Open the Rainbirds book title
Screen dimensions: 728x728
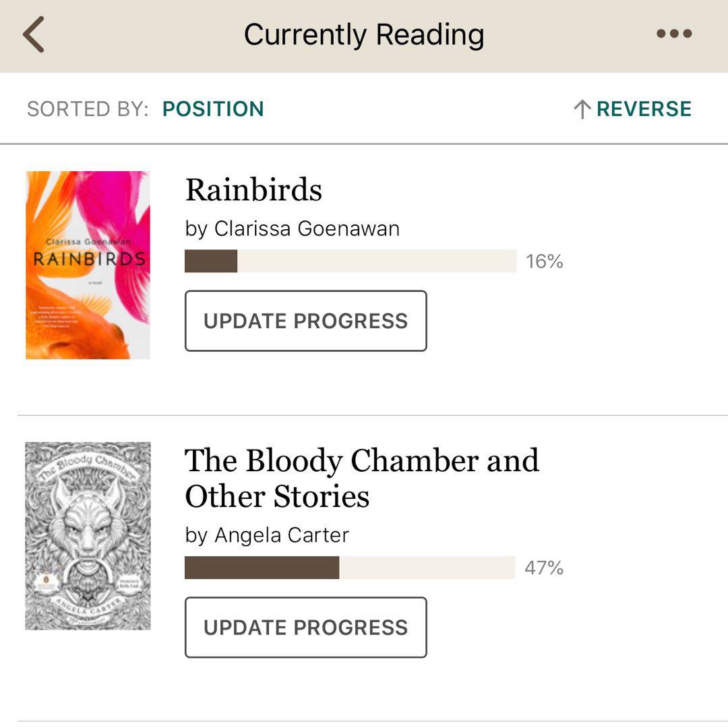tap(253, 190)
